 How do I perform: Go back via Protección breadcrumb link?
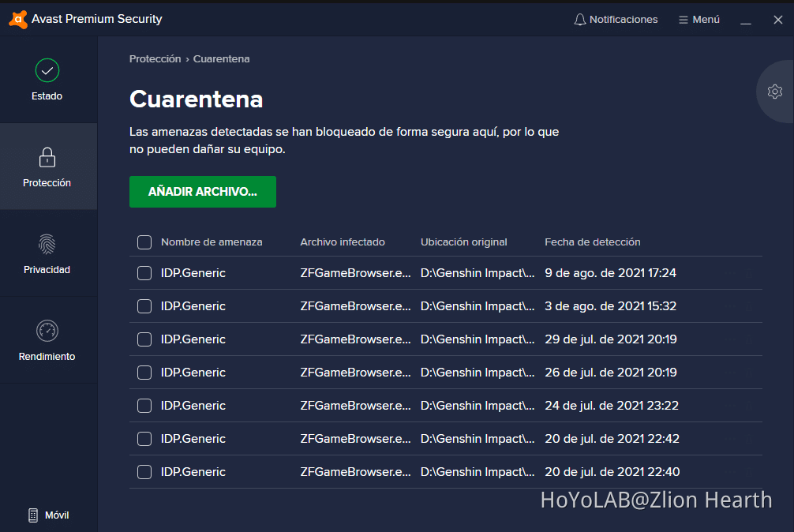coord(155,58)
